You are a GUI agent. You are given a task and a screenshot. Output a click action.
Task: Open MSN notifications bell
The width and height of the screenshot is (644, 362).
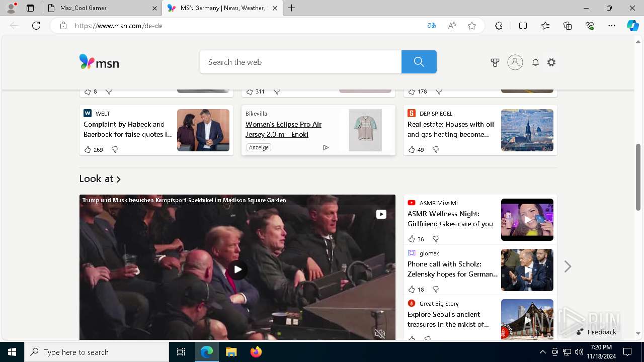(535, 62)
